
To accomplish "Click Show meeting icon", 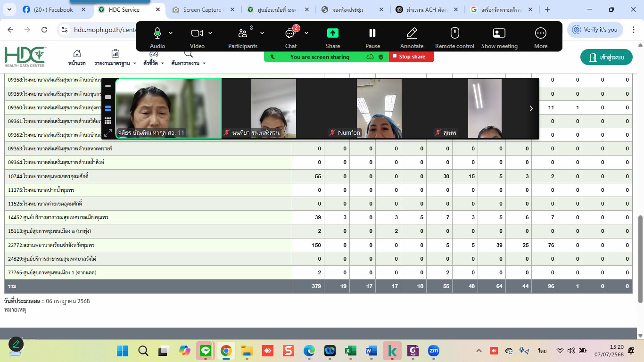I will pyautogui.click(x=499, y=33).
